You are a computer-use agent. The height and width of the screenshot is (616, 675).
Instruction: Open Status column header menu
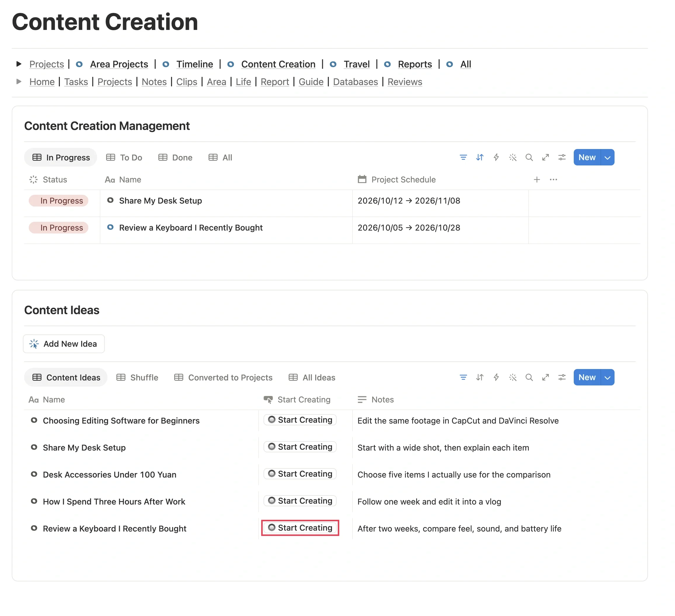[48, 180]
